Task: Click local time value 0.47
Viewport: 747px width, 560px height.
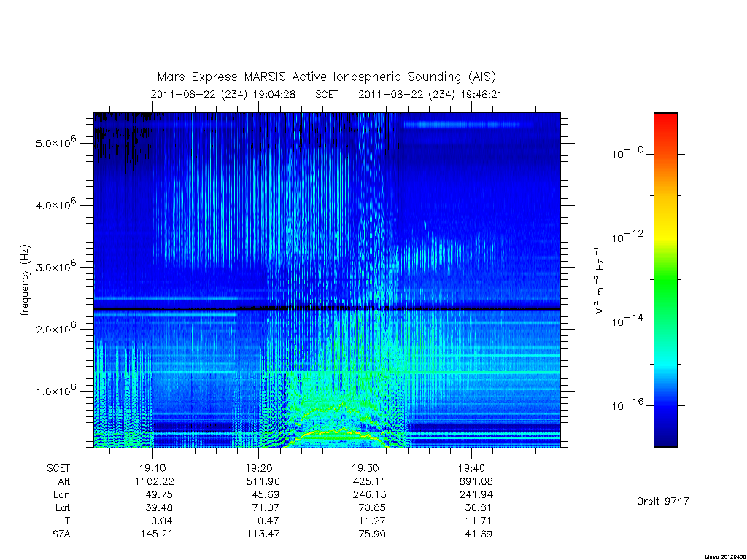Action: click(268, 521)
